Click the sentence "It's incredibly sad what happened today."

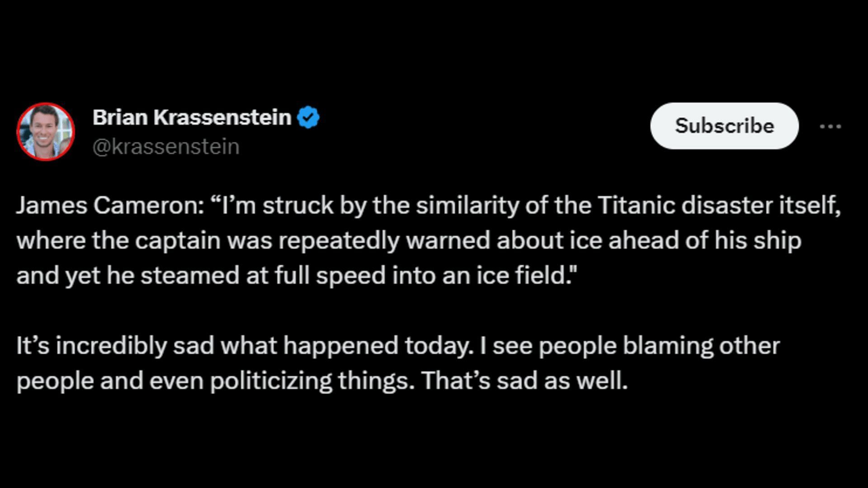[245, 346]
